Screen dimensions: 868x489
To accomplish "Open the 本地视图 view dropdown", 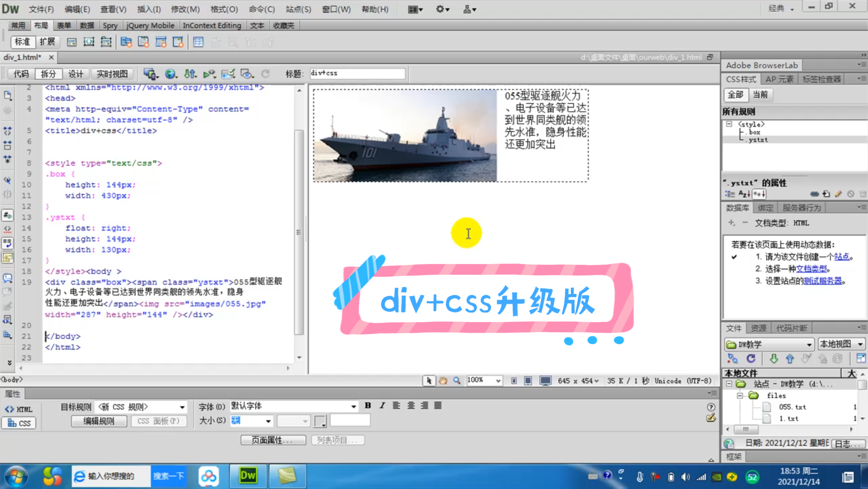I will click(840, 344).
